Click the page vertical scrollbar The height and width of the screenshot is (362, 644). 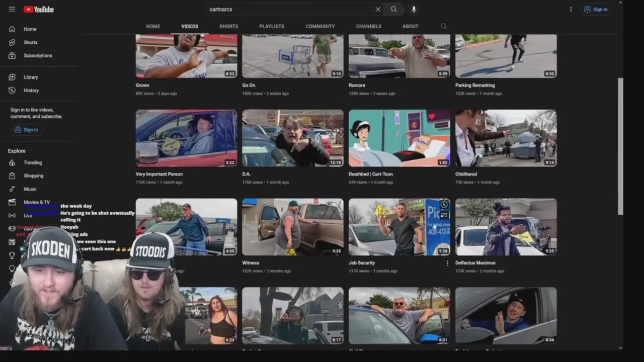[x=620, y=146]
